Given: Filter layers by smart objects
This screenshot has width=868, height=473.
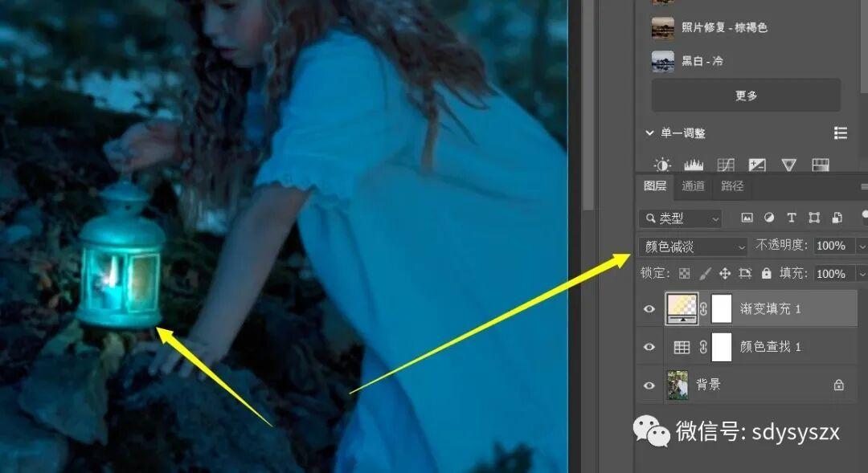Looking at the screenshot, I should [x=837, y=218].
